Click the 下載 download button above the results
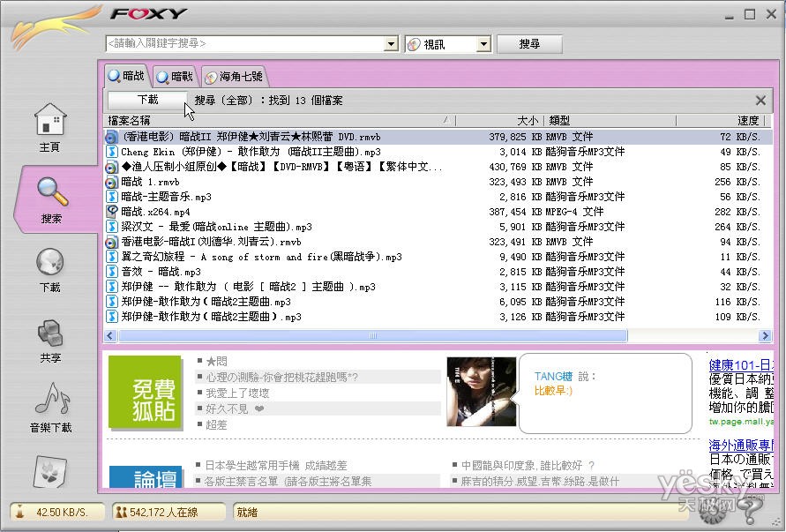The width and height of the screenshot is (786, 532). pyautogui.click(x=147, y=100)
